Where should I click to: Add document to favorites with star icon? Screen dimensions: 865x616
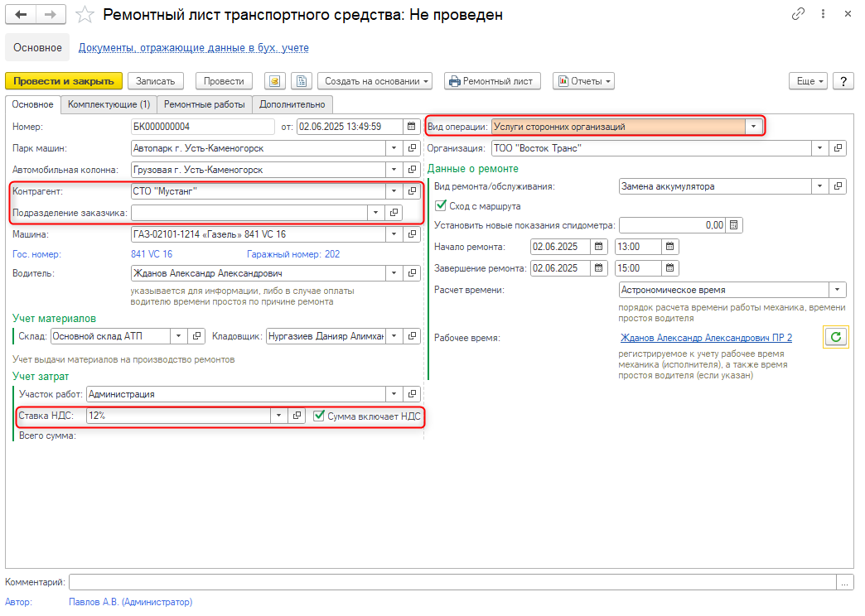(84, 15)
